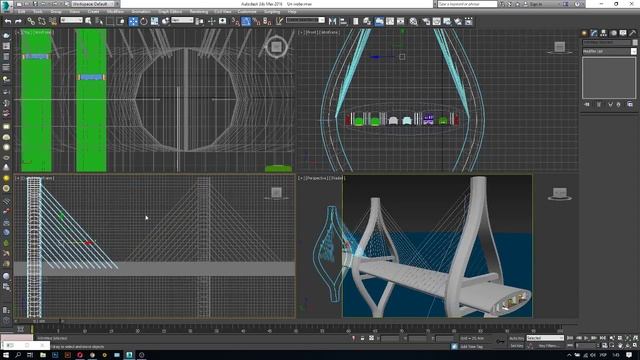Click Sign In in title bar
The width and height of the screenshot is (640, 360).
[536, 4]
